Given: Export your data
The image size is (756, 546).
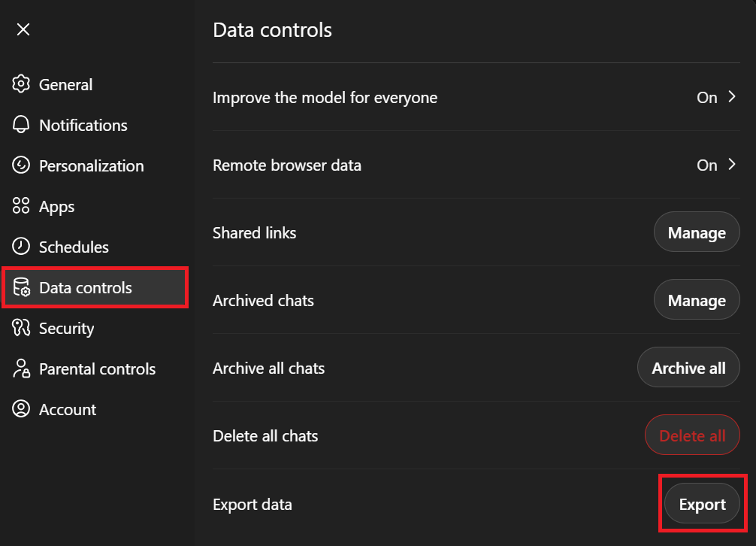Looking at the screenshot, I should pyautogui.click(x=702, y=504).
